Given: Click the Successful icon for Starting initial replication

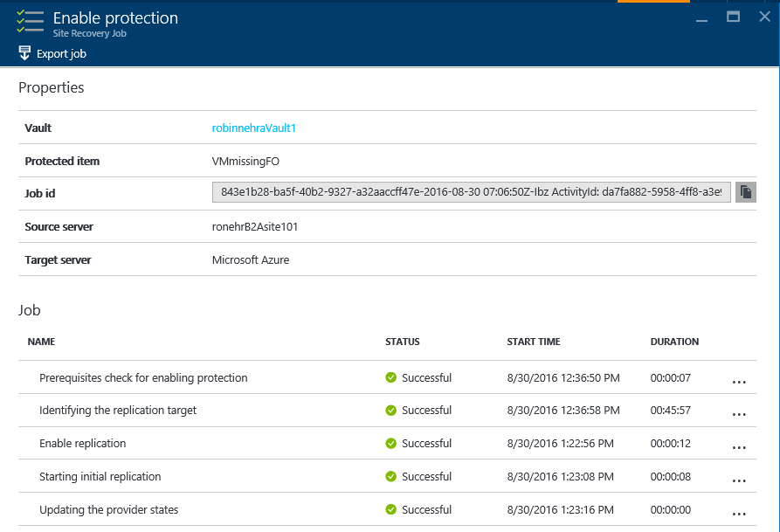Looking at the screenshot, I should [393, 476].
